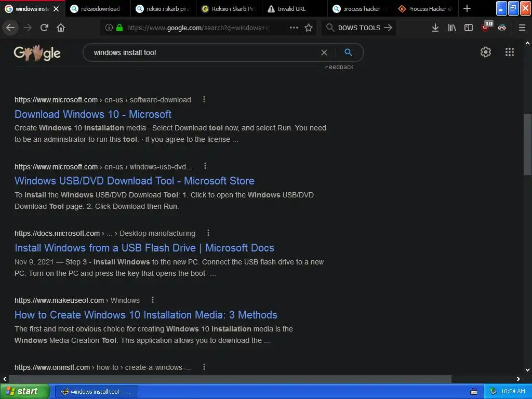Open the home page via house icon
The width and height of the screenshot is (532, 399).
[x=61, y=28]
